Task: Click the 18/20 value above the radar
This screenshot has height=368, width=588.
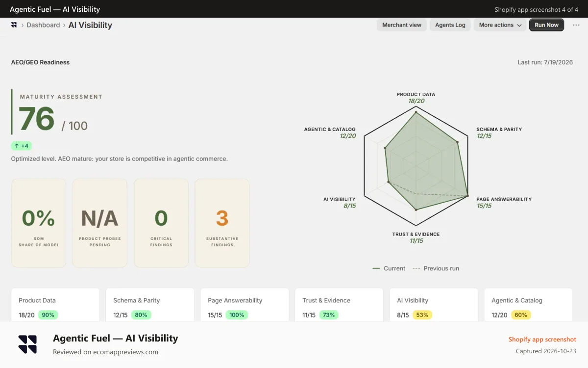Action: pos(416,101)
